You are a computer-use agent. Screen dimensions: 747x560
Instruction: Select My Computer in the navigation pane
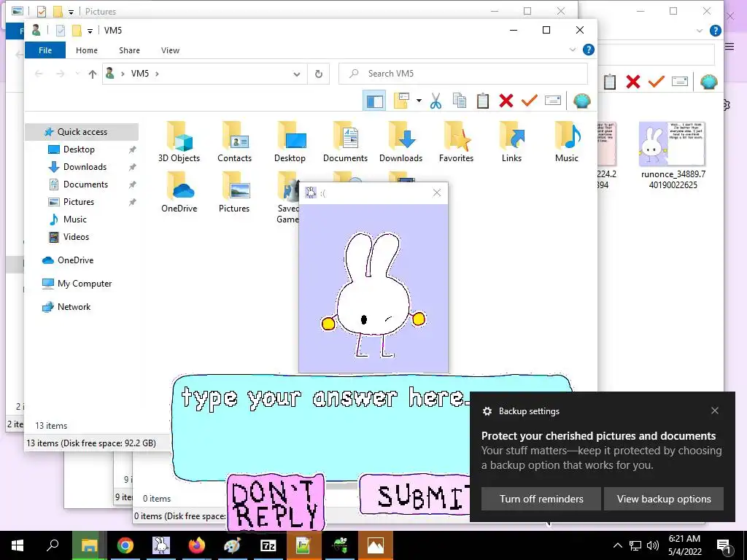(85, 284)
